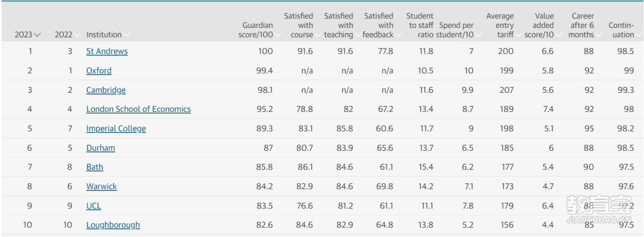Sort by Institution column chevron
644x237 pixels.
(x=126, y=35)
